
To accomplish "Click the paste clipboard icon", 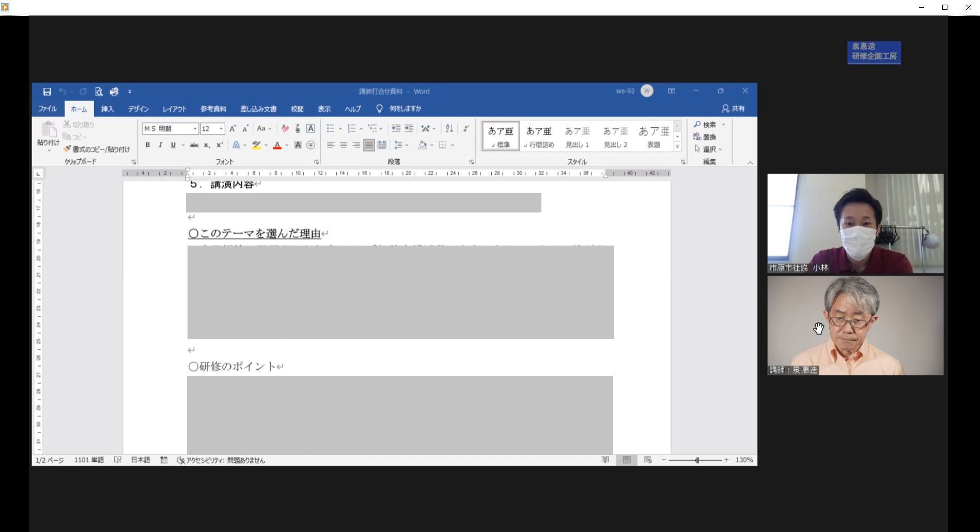I will tap(49, 129).
